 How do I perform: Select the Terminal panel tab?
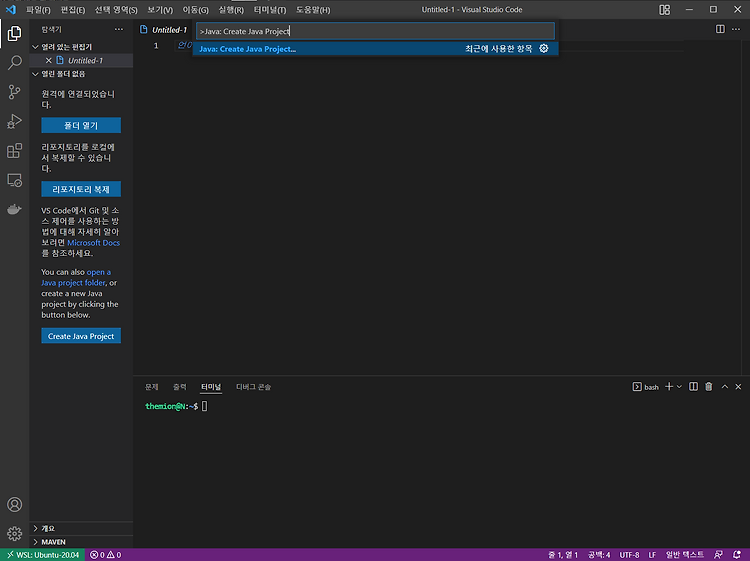(211, 386)
